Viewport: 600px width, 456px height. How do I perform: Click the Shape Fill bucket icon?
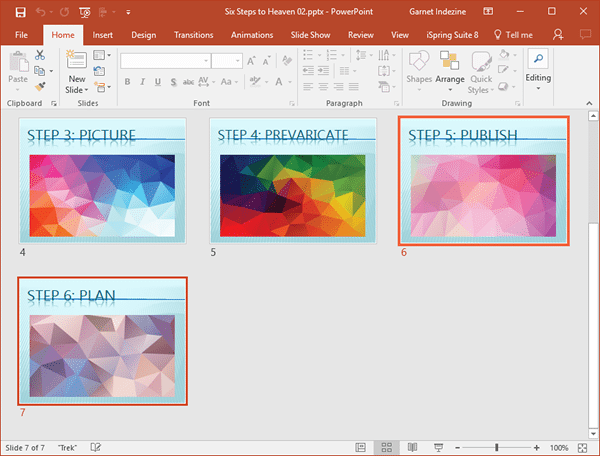click(504, 55)
